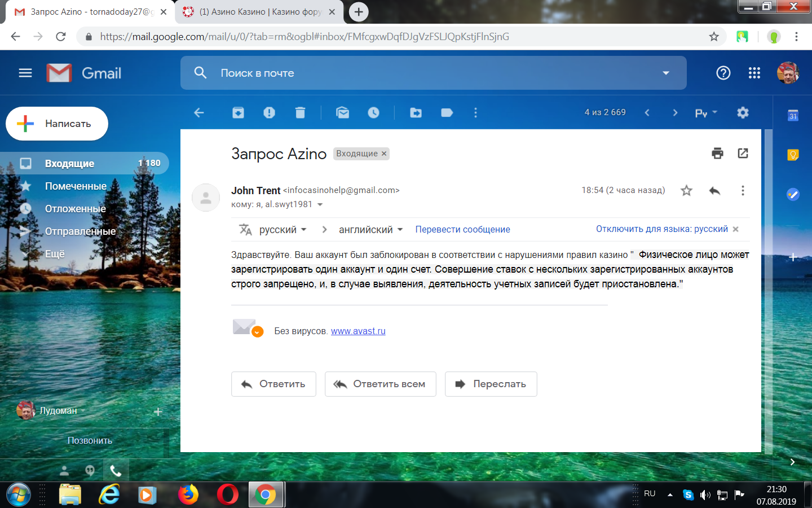812x508 pixels.
Task: Report this email as spam
Action: [270, 113]
